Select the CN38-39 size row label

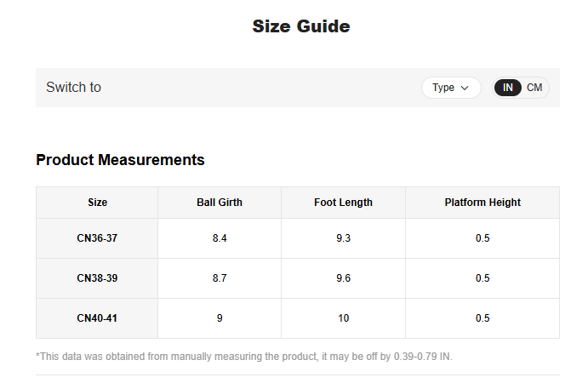97,278
